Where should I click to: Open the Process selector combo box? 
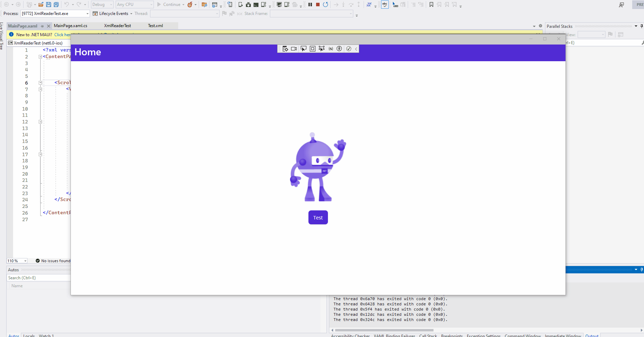pyautogui.click(x=55, y=14)
